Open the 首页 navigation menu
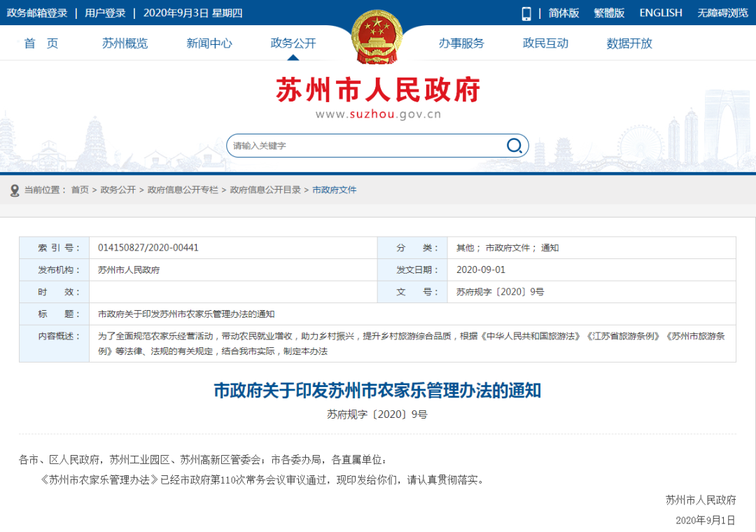Screen dimensions: 756x532 coord(41,43)
